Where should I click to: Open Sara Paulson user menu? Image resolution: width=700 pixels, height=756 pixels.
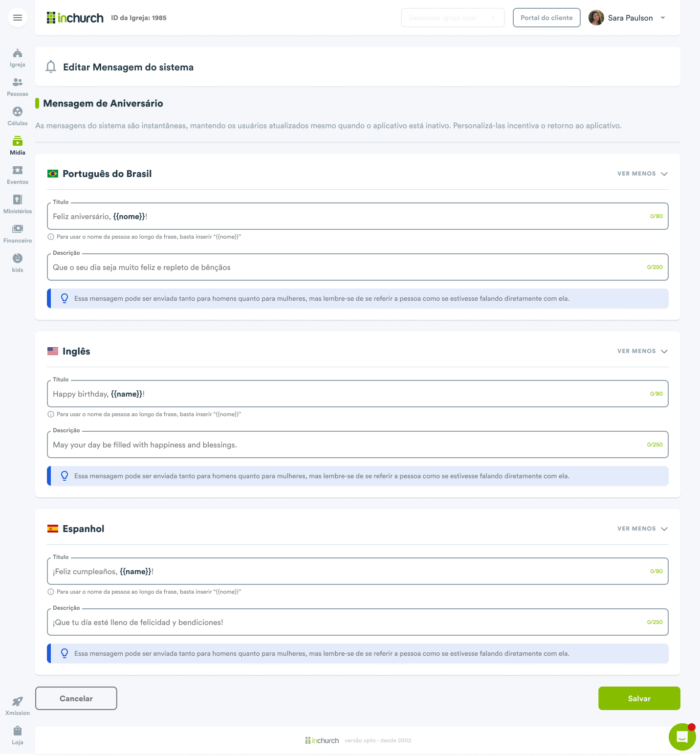[628, 18]
